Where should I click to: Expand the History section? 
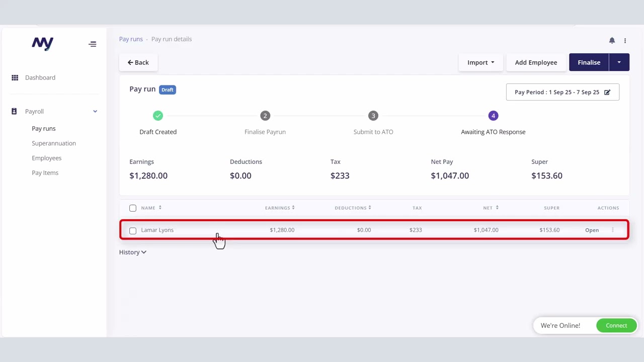click(x=133, y=252)
